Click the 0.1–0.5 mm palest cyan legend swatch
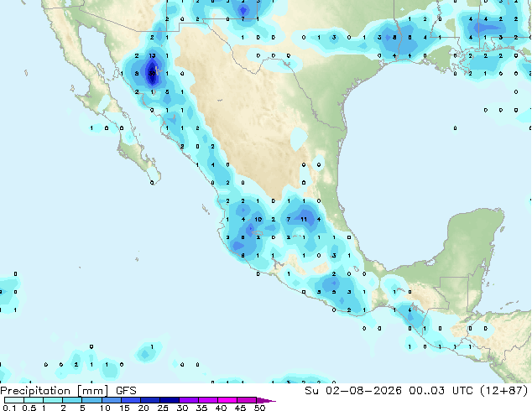Screen dimensions: 532x411 coord(14,400)
